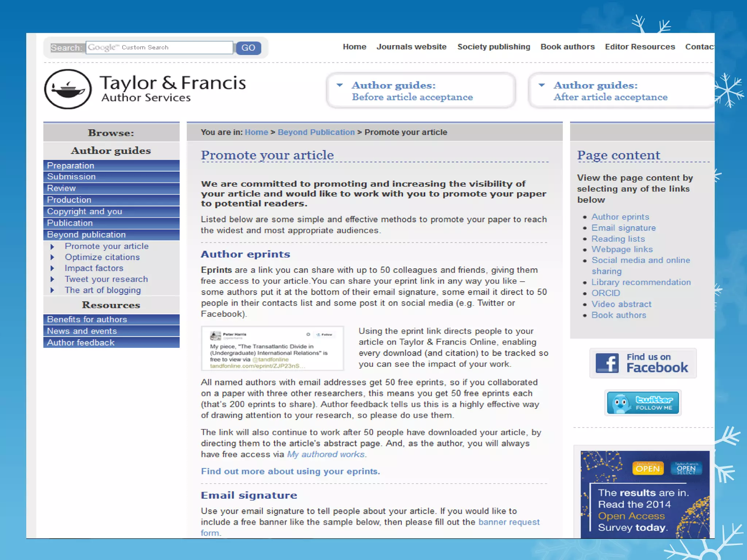Jump to Library recommendation page section
This screenshot has height=560, width=747.
641,282
